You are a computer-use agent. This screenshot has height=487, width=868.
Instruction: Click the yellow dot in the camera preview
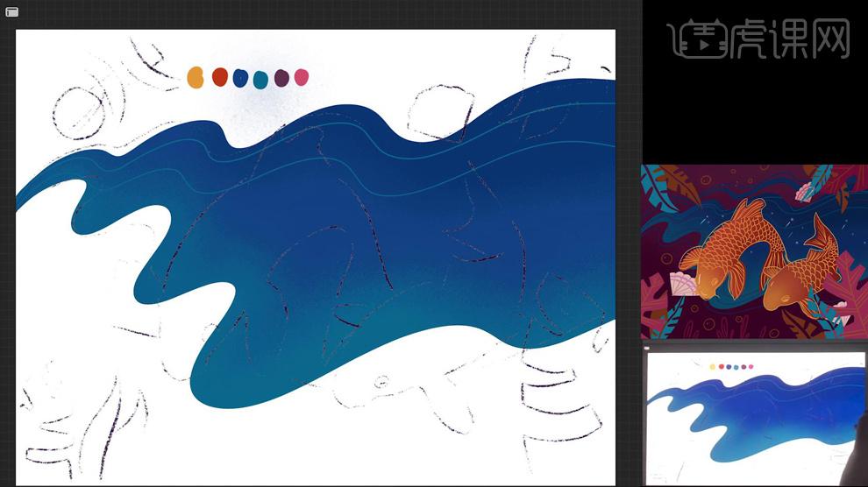pyautogui.click(x=713, y=366)
